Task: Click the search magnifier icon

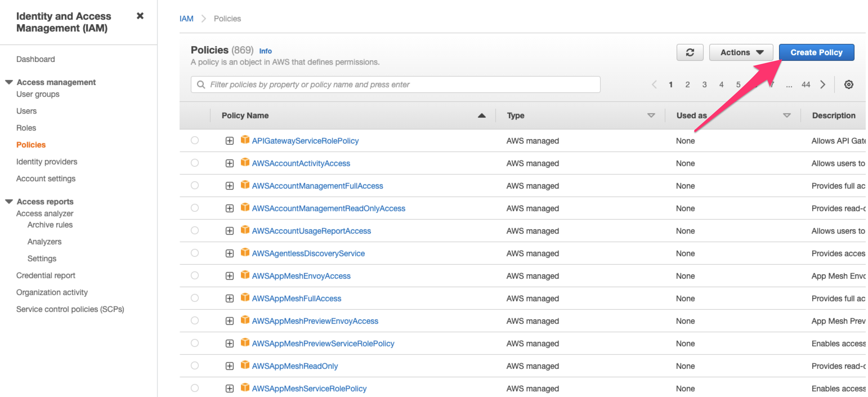Action: pos(201,84)
